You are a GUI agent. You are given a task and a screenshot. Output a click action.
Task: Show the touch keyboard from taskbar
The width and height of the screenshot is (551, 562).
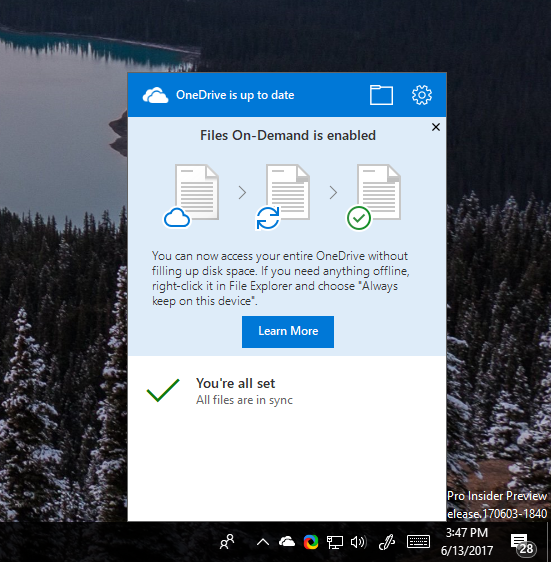tap(418, 542)
